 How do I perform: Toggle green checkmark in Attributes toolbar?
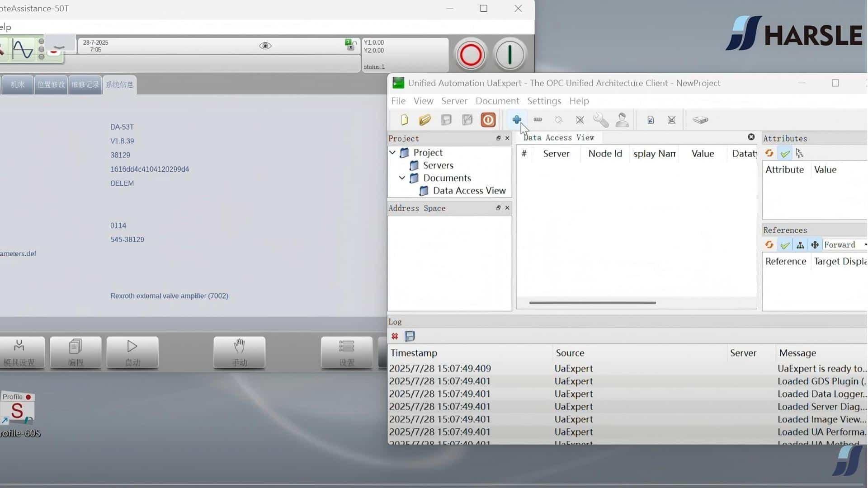pos(785,154)
